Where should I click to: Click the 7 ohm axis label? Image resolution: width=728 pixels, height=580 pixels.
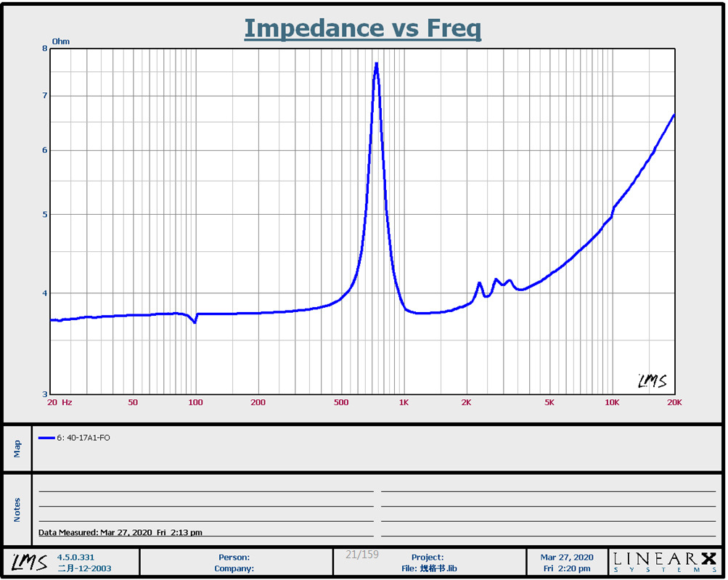pos(44,96)
